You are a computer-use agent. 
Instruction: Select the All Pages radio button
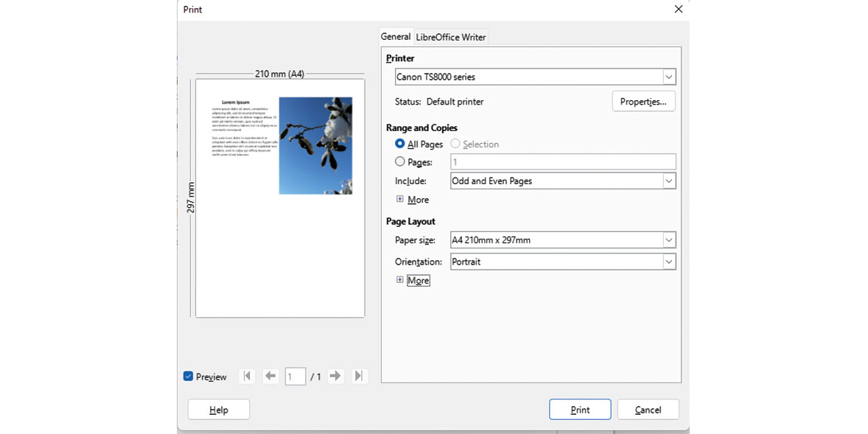[400, 144]
